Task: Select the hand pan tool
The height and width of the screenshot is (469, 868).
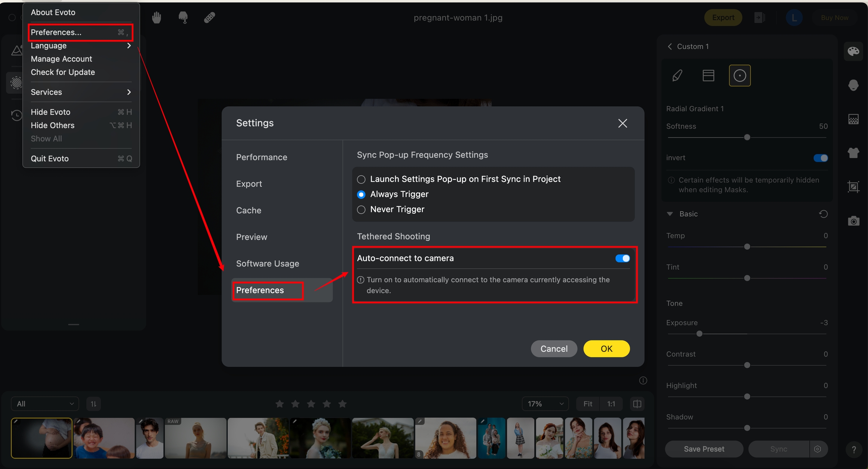Action: pos(157,17)
